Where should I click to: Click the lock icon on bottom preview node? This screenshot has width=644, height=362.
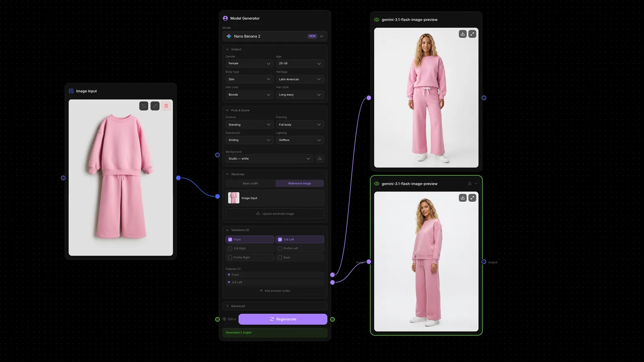pyautogui.click(x=470, y=183)
